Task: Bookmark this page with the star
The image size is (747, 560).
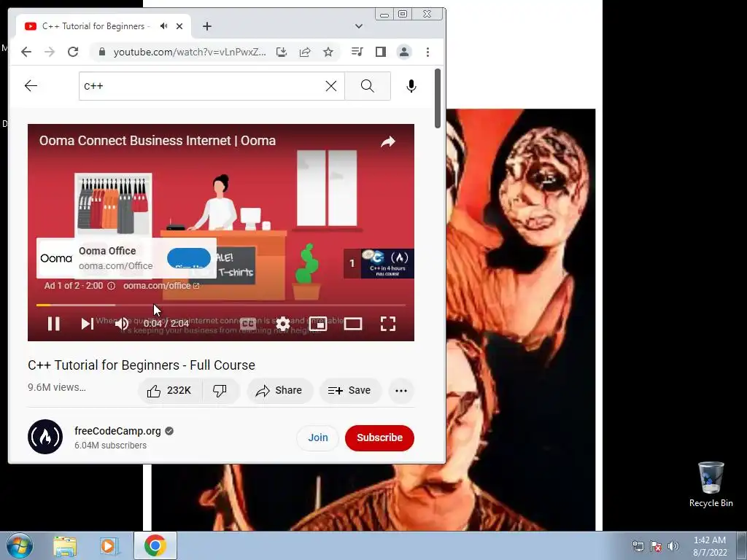Action: pyautogui.click(x=328, y=52)
